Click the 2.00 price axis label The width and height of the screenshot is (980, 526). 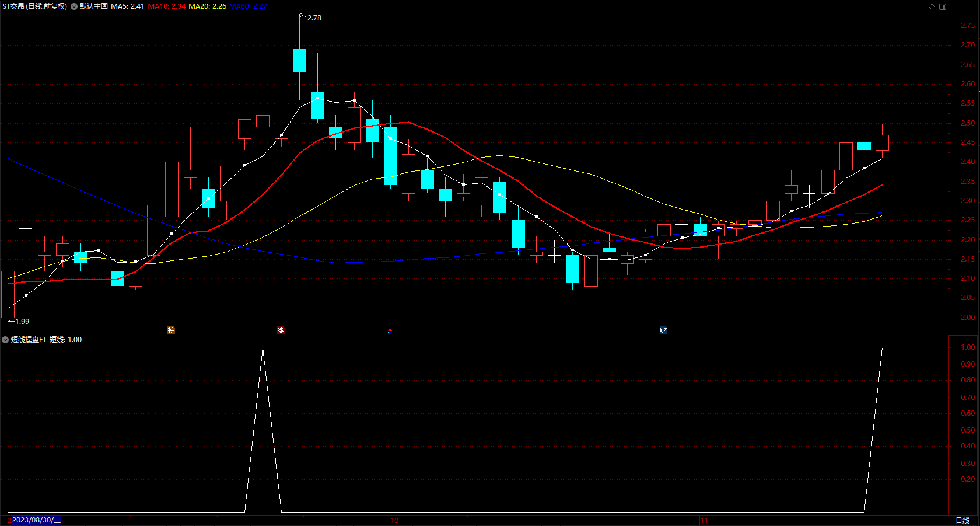[x=968, y=318]
